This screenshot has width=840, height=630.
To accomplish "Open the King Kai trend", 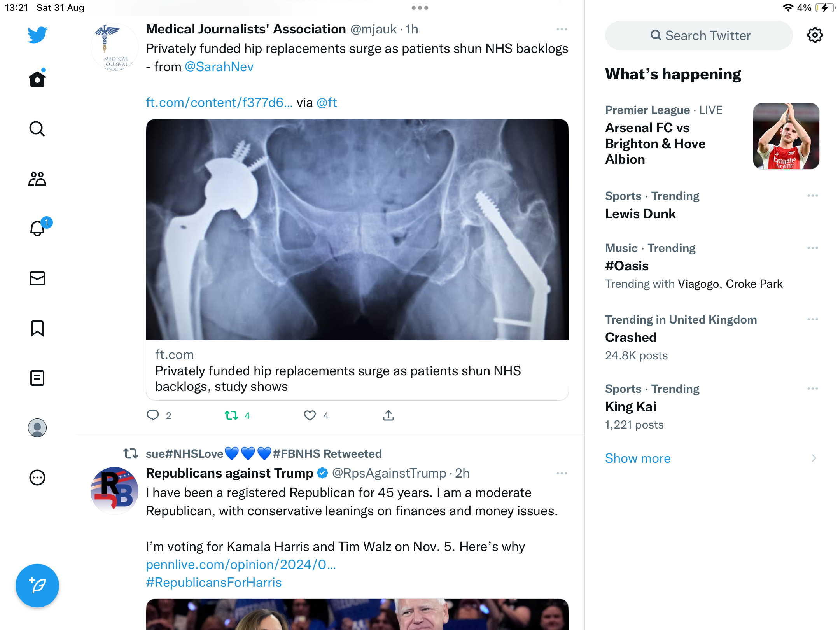I will tap(630, 407).
